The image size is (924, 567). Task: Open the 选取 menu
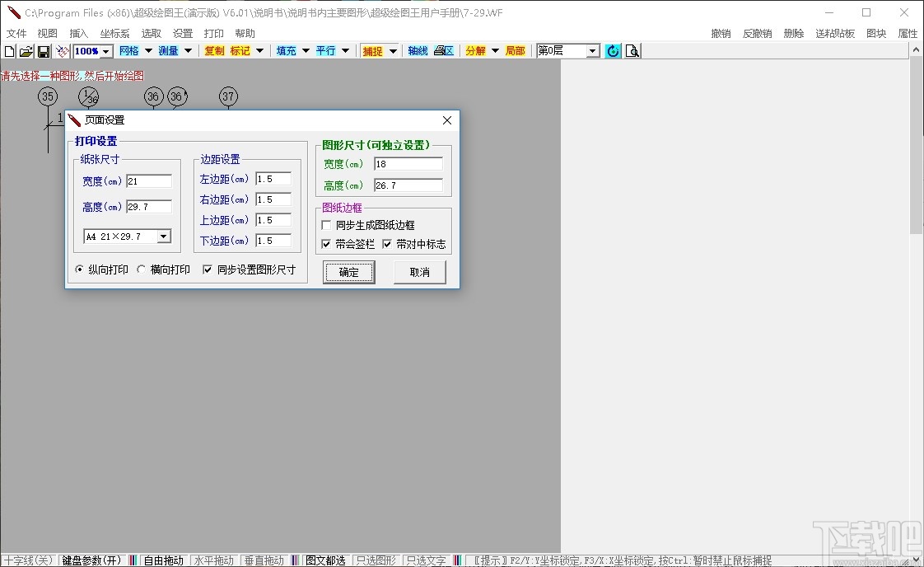(152, 34)
